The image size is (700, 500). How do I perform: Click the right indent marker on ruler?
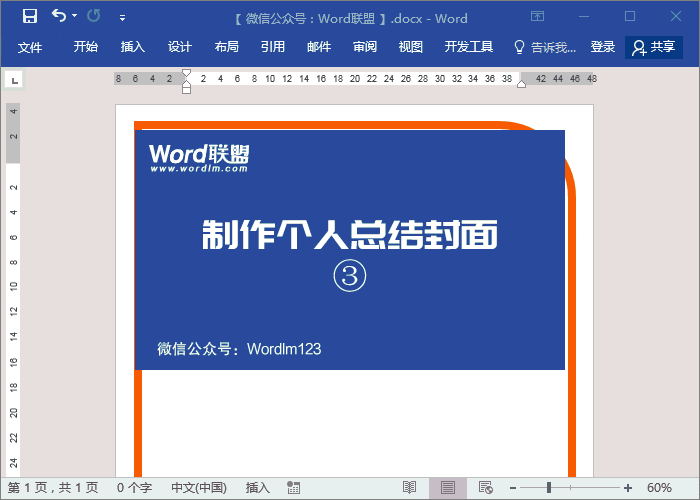point(521,84)
